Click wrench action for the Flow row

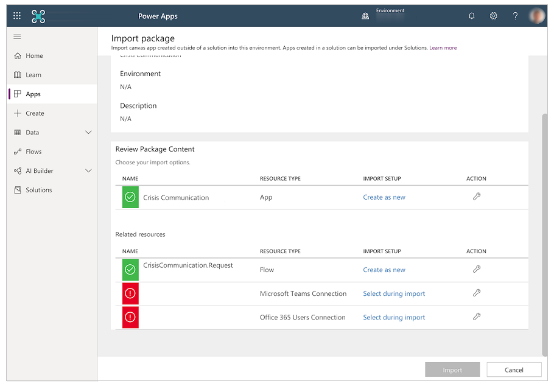tap(477, 270)
